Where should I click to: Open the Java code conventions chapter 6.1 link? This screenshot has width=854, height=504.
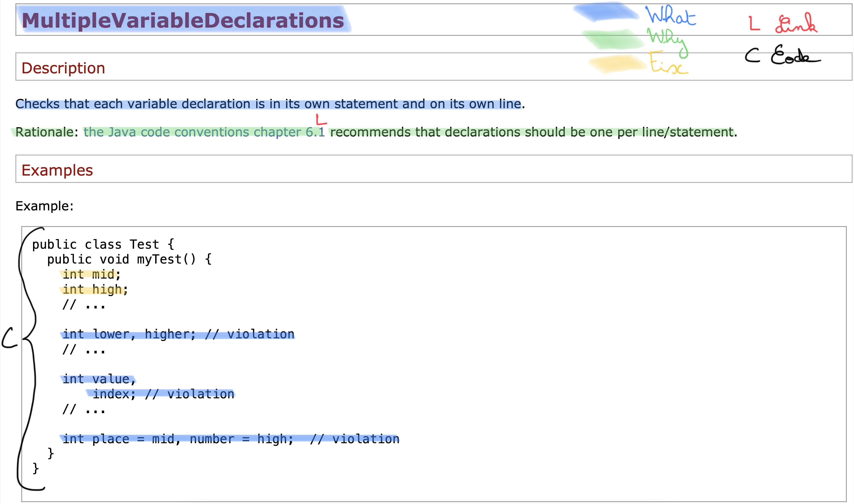(204, 132)
